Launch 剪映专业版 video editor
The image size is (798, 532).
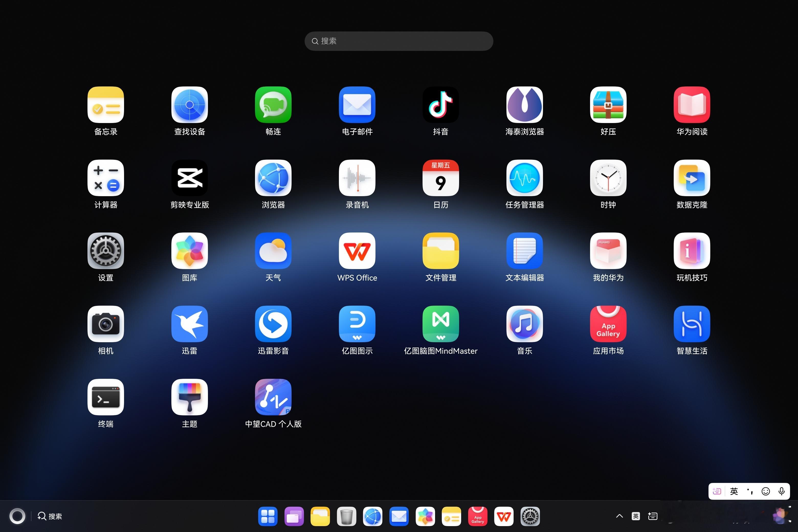[x=189, y=178]
